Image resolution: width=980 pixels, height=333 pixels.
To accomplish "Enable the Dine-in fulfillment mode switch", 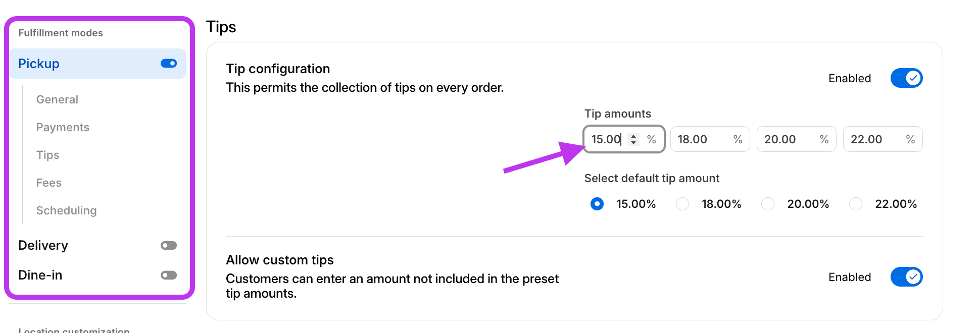I will (x=169, y=275).
